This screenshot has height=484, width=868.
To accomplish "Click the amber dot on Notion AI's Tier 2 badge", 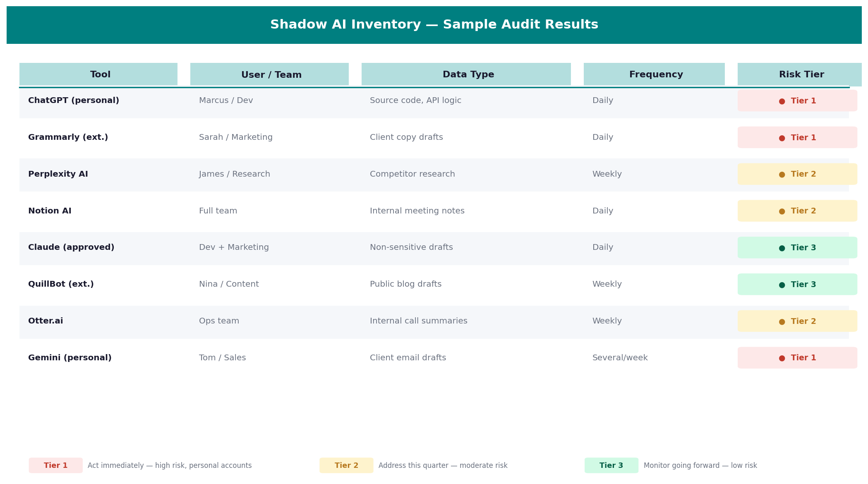I will (782, 211).
